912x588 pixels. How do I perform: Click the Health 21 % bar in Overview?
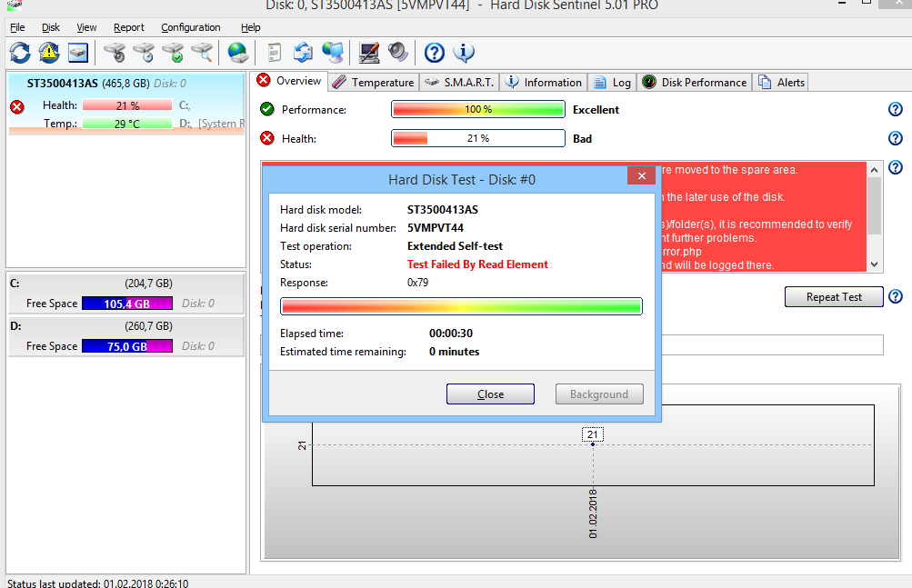click(x=478, y=138)
